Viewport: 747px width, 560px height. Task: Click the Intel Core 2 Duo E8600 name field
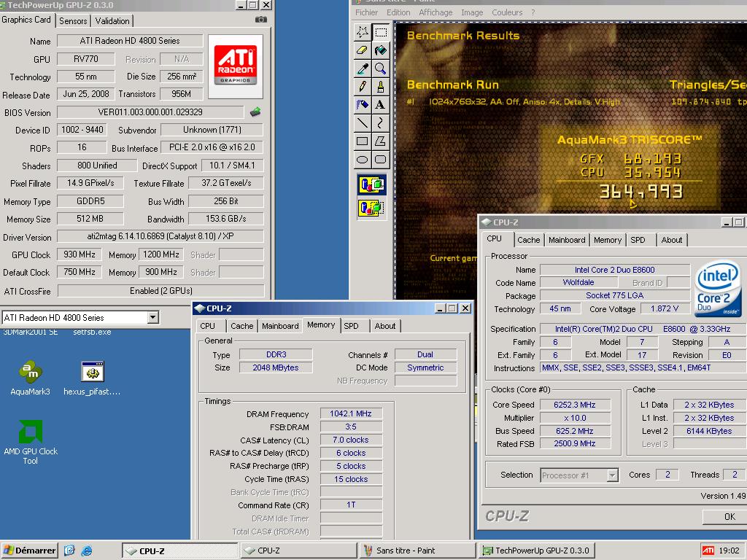pyautogui.click(x=614, y=270)
